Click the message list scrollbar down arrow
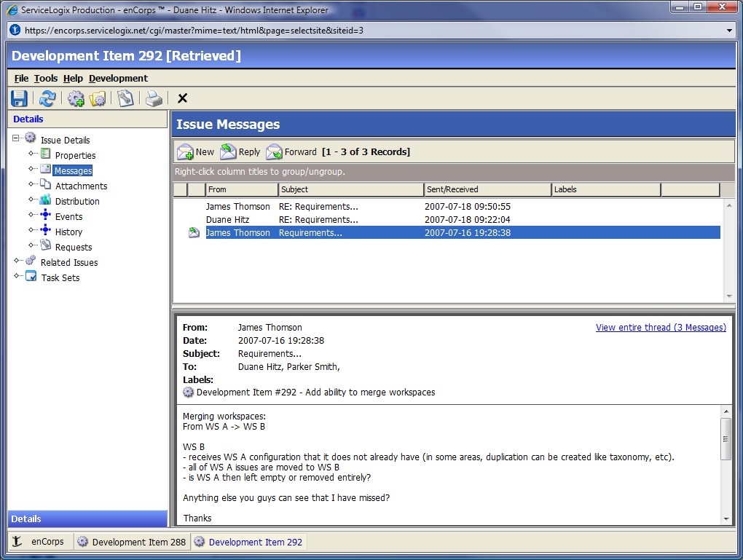This screenshot has width=743, height=560. (729, 296)
